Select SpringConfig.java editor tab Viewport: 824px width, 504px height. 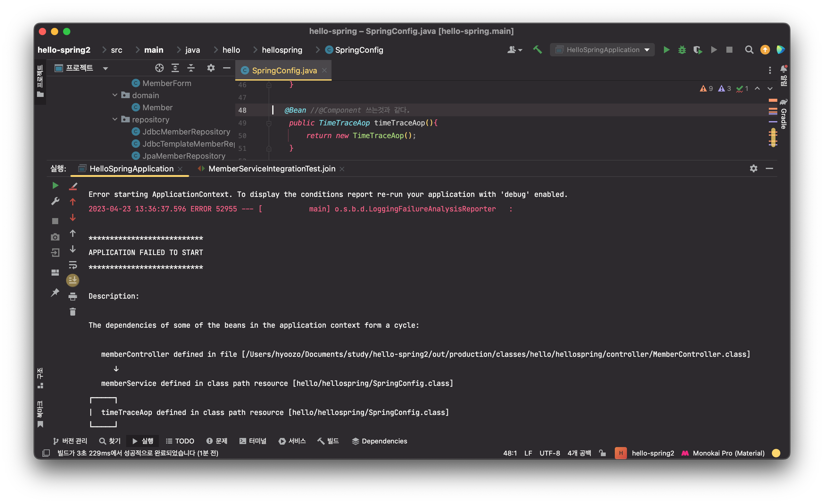284,71
